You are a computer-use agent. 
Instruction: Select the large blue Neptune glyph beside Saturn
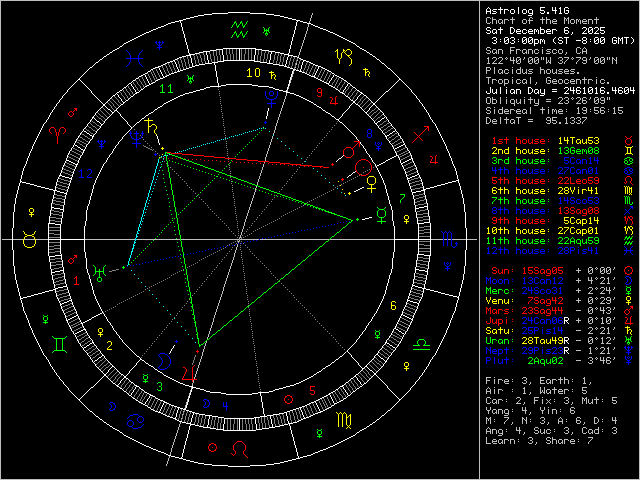click(136, 138)
